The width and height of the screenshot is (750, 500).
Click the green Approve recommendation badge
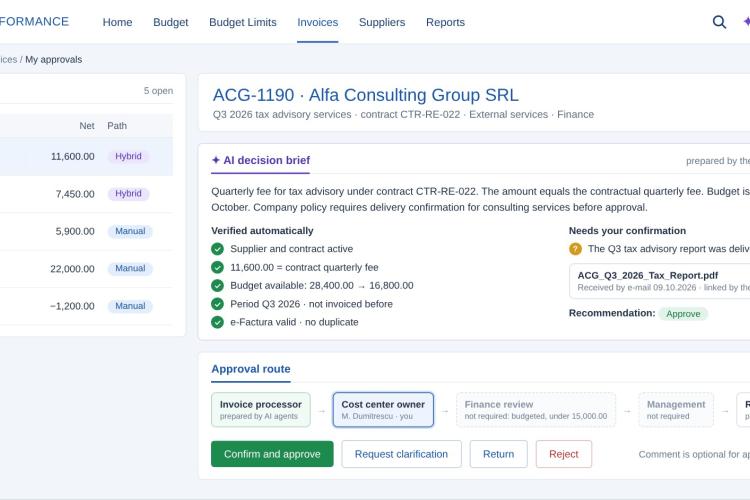(683, 314)
